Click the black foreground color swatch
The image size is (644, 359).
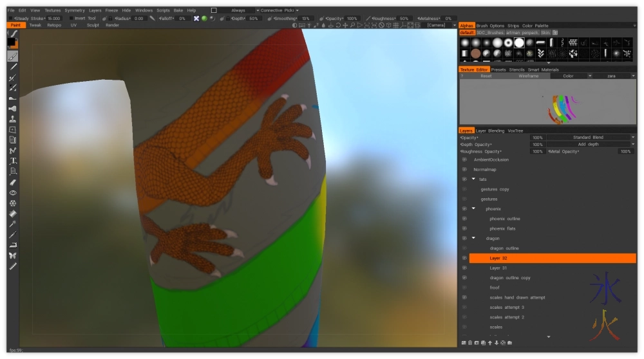(x=11, y=42)
